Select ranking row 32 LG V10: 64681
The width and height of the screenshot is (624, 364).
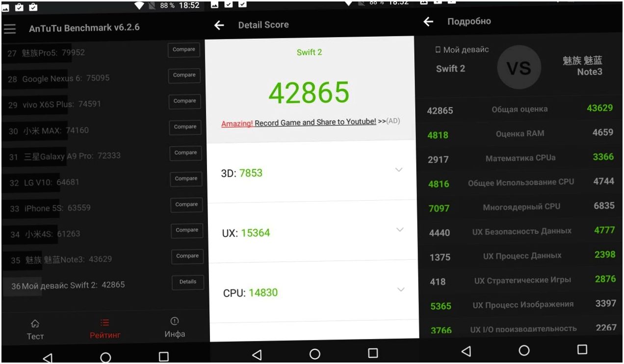(44, 182)
